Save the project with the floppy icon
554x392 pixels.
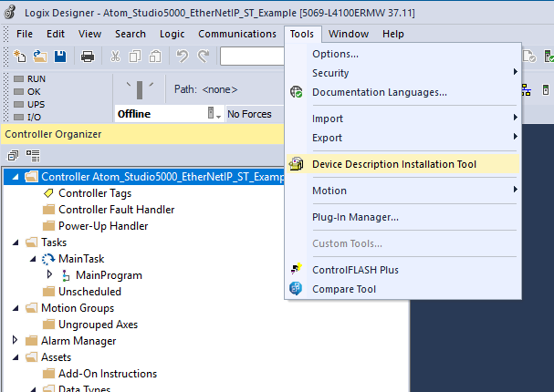[59, 57]
